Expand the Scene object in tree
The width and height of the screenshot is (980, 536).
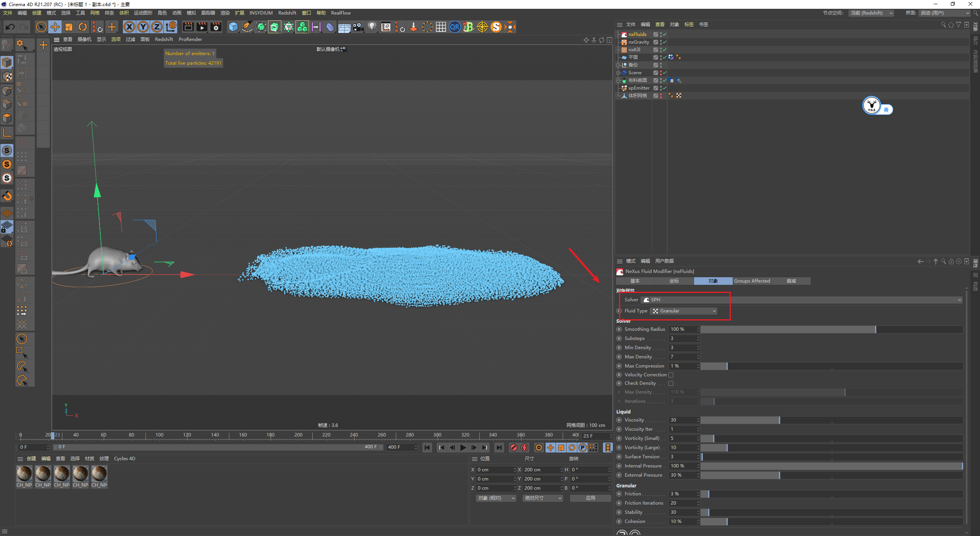click(618, 73)
